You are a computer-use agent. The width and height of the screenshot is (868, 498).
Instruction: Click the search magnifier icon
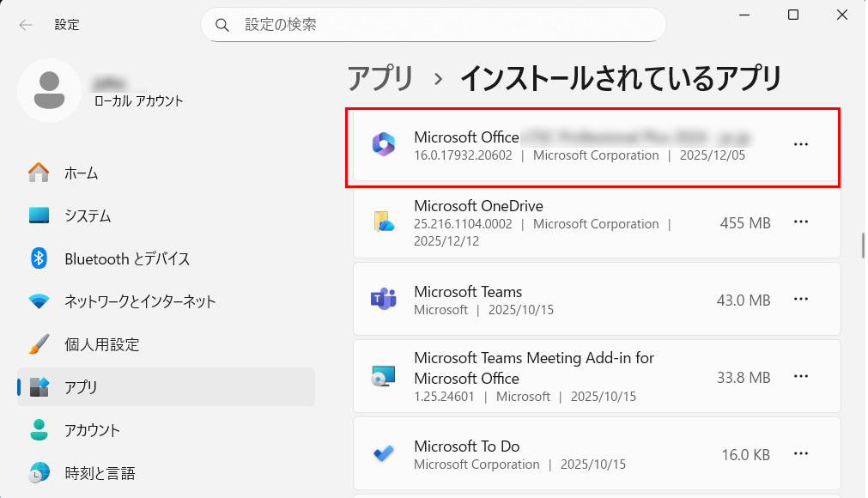pos(222,25)
